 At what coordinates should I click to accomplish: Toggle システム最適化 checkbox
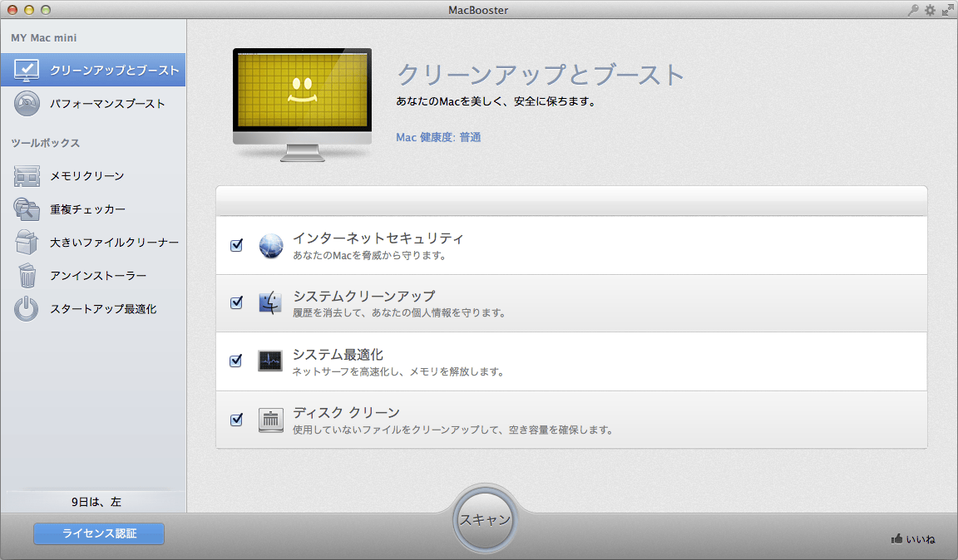pos(236,361)
